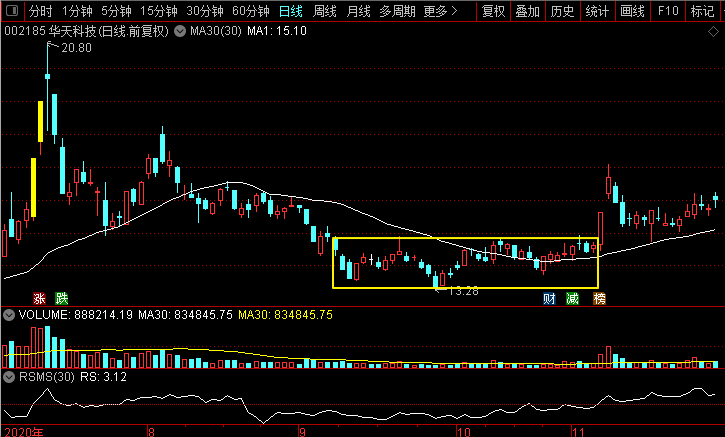Screen dimensions: 725x437
Task: Click the panel layout icon at top-left
Action: (x=12, y=10)
